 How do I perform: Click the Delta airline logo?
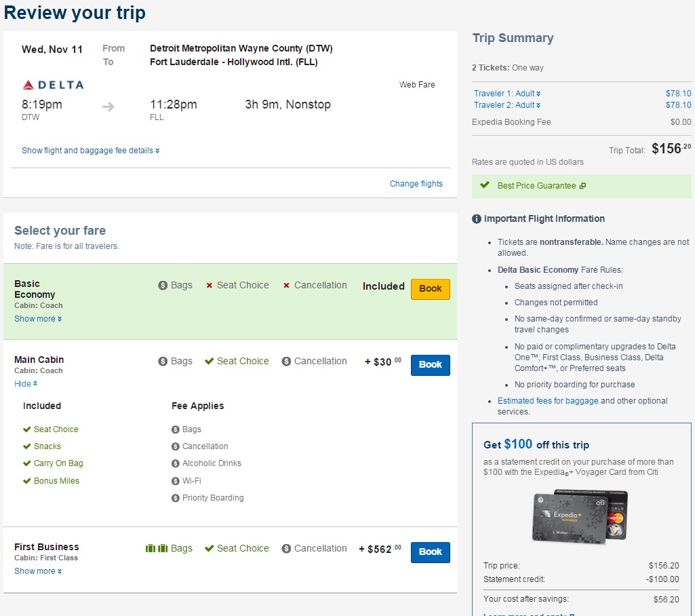click(x=52, y=84)
